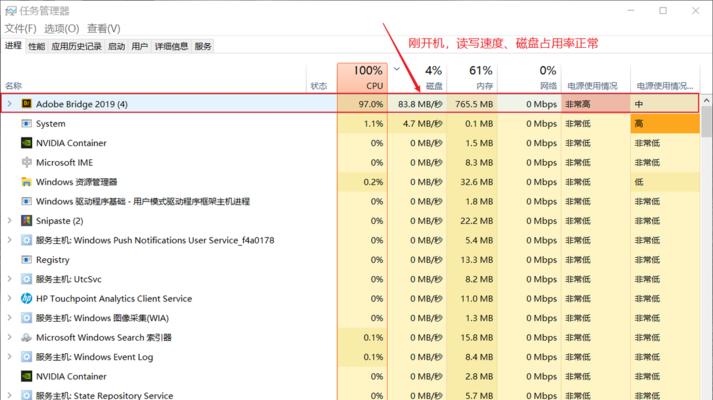The width and height of the screenshot is (713, 400).
Task: Maximize the Task Manager window
Action: [x=663, y=10]
